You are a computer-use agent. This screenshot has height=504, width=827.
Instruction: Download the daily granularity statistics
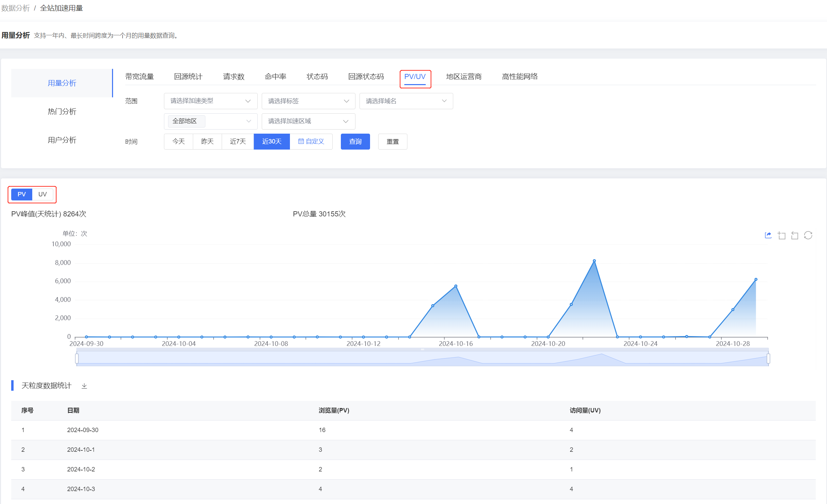pos(84,386)
